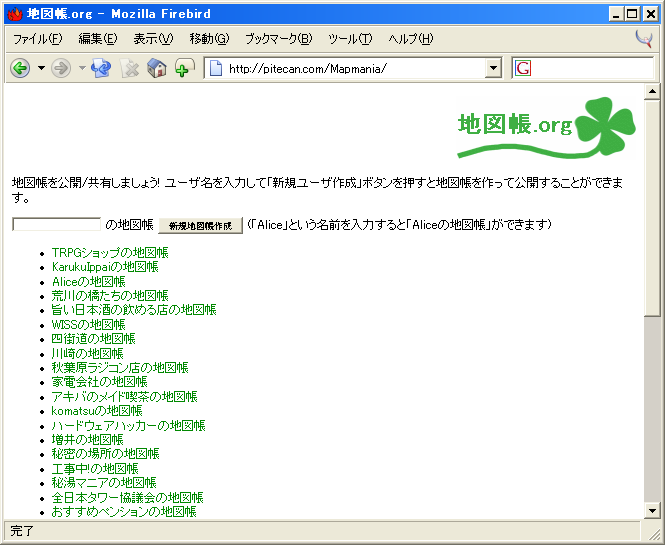Open the アキバのメイド喫茶の地図帳 link
This screenshot has width=665, height=545.
[x=124, y=397]
